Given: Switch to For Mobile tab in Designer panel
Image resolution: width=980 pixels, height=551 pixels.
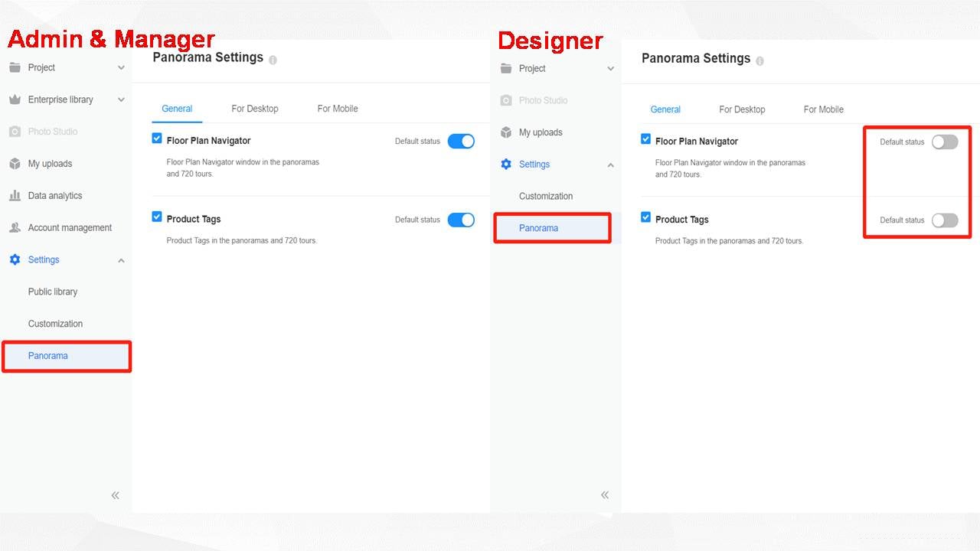Looking at the screenshot, I should pos(824,109).
